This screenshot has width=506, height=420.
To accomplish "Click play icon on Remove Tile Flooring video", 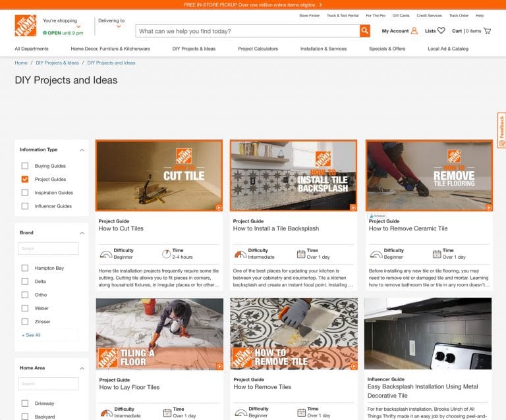I will click(488, 207).
